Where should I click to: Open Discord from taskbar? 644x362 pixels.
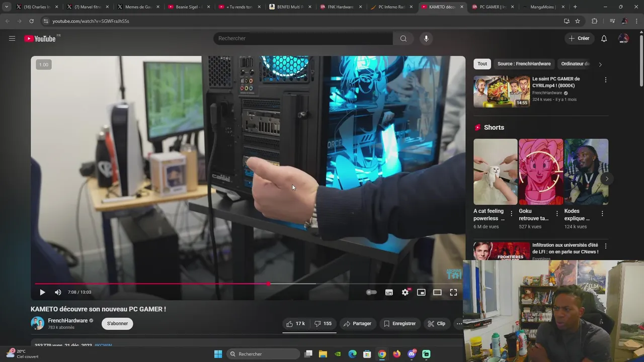[412, 354]
